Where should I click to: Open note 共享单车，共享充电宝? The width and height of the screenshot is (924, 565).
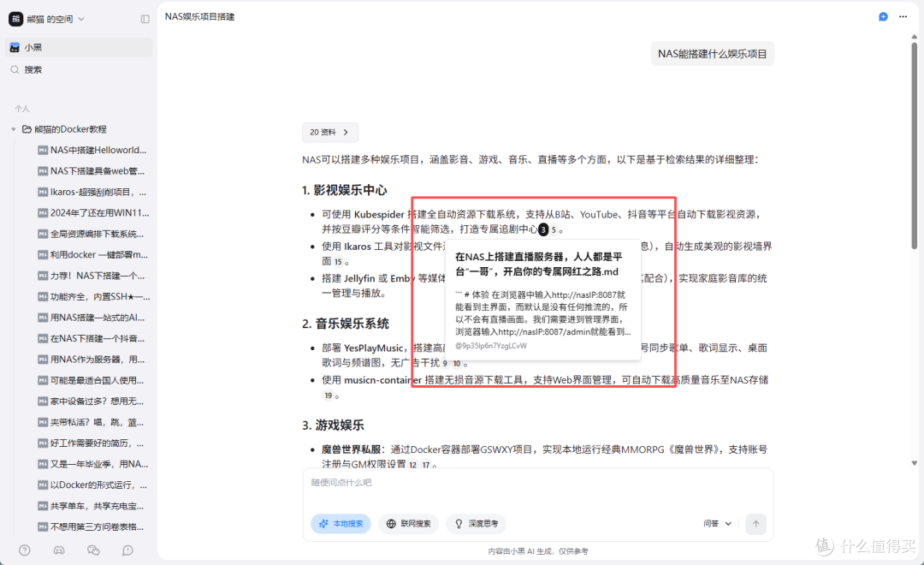(x=92, y=506)
